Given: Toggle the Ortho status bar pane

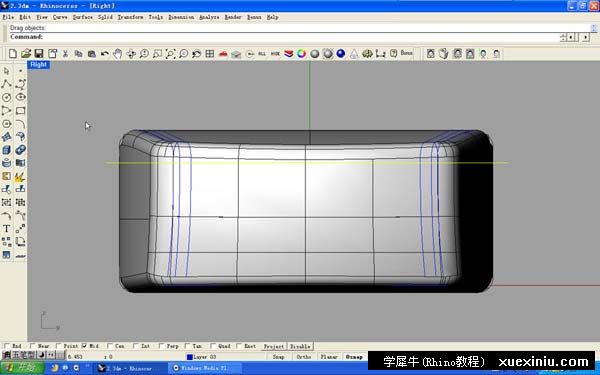Looking at the screenshot, I should pyautogui.click(x=304, y=357).
